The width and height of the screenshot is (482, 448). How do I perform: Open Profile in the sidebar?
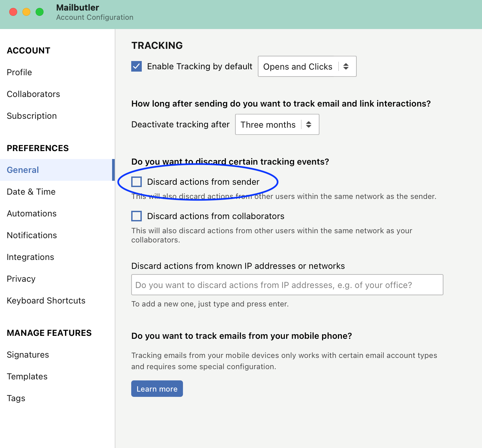[x=19, y=72]
